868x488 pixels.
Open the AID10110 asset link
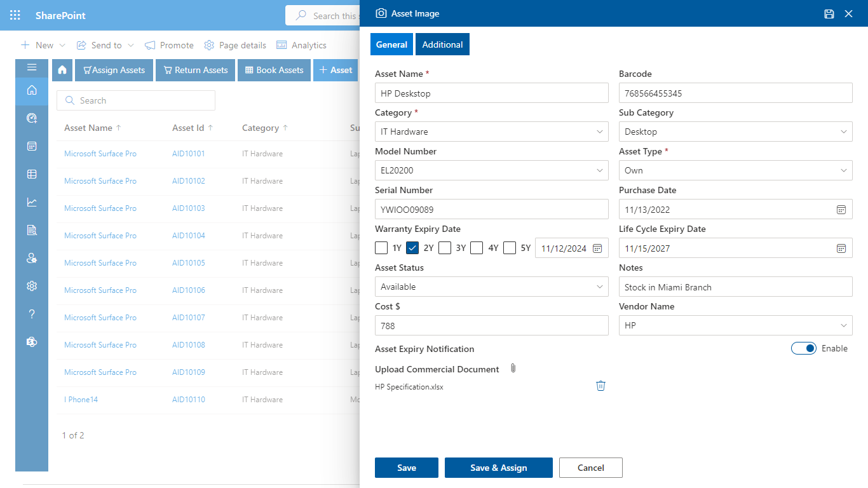coord(188,399)
